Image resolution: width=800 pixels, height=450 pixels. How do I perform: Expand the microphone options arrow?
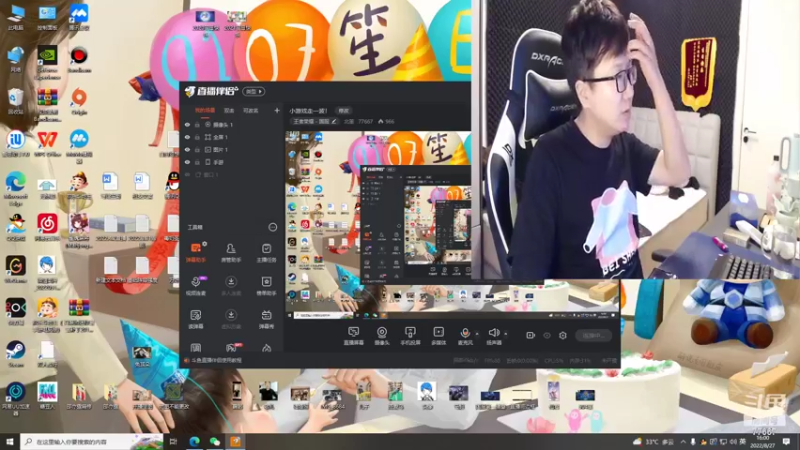coord(477,334)
